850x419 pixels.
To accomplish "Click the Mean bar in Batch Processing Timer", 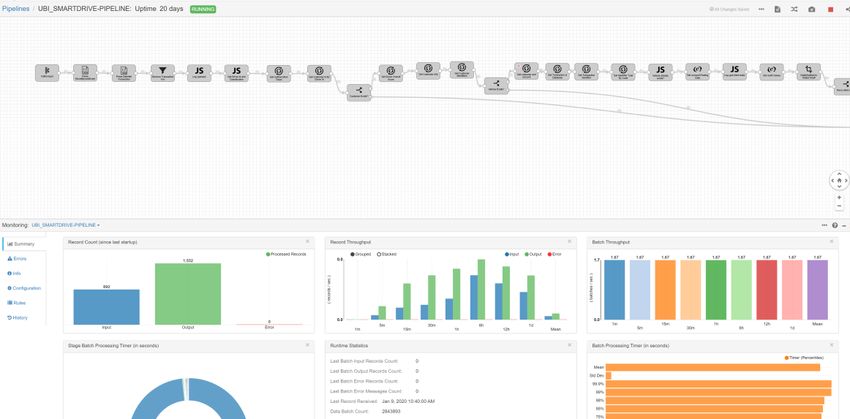I will tap(713, 368).
